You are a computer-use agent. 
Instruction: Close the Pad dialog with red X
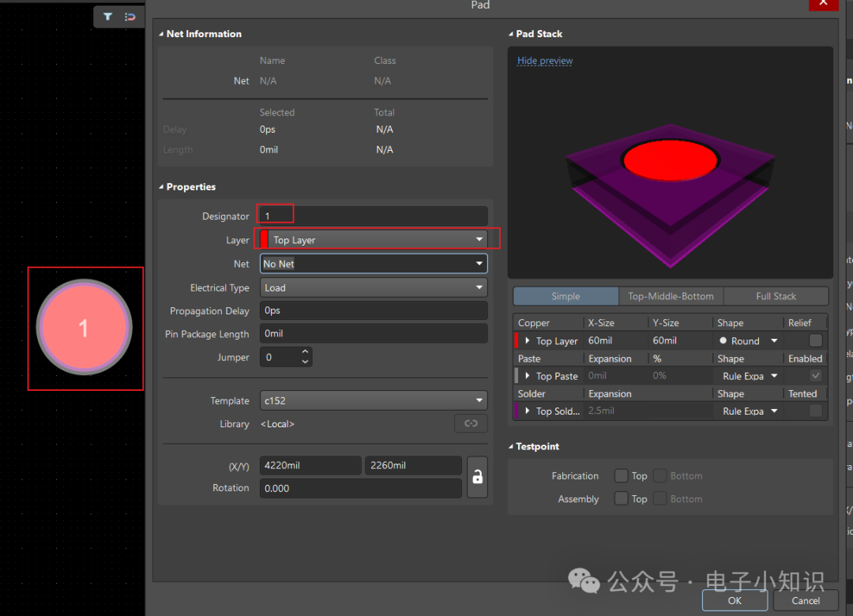pyautogui.click(x=823, y=4)
